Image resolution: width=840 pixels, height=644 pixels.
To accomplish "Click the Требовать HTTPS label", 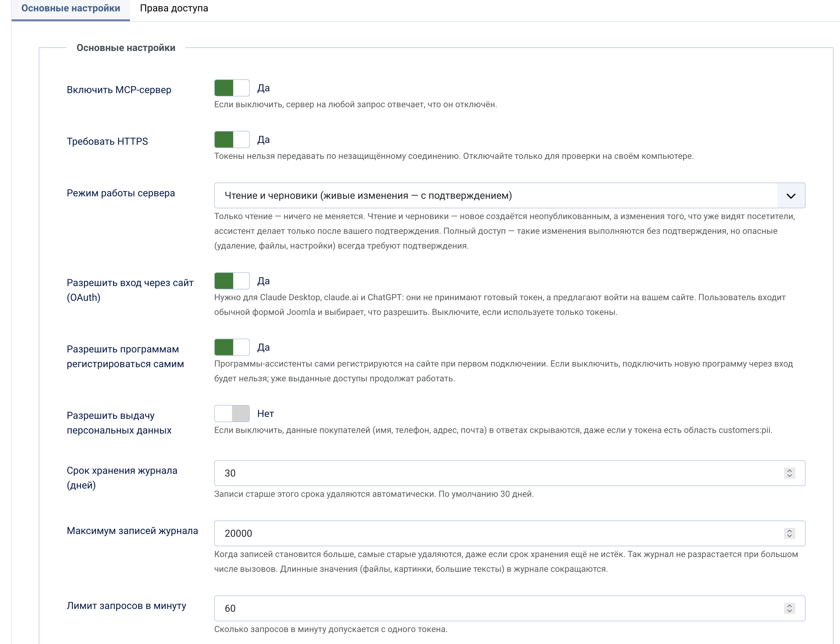I will 107,141.
